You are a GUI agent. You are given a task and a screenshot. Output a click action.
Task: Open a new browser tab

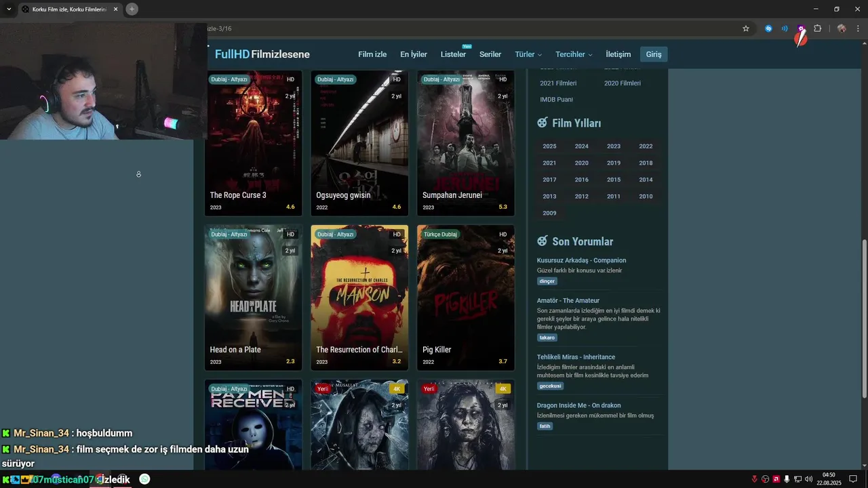point(132,9)
